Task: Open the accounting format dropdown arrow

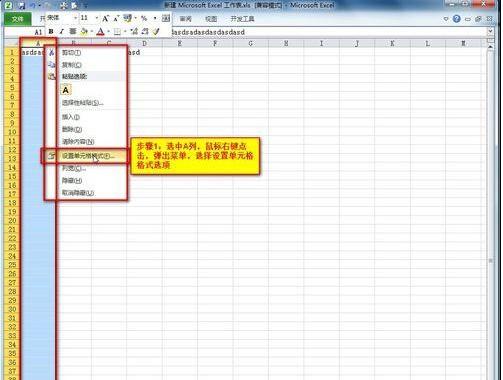Action: click(136, 18)
